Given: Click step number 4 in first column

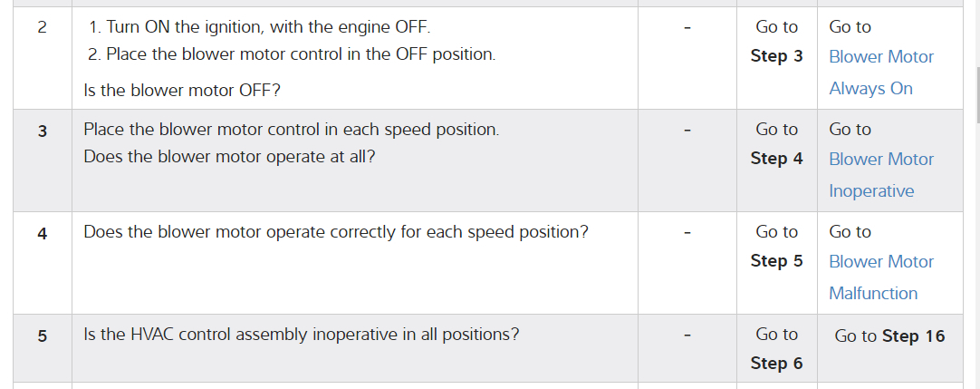Looking at the screenshot, I should coord(42,233).
